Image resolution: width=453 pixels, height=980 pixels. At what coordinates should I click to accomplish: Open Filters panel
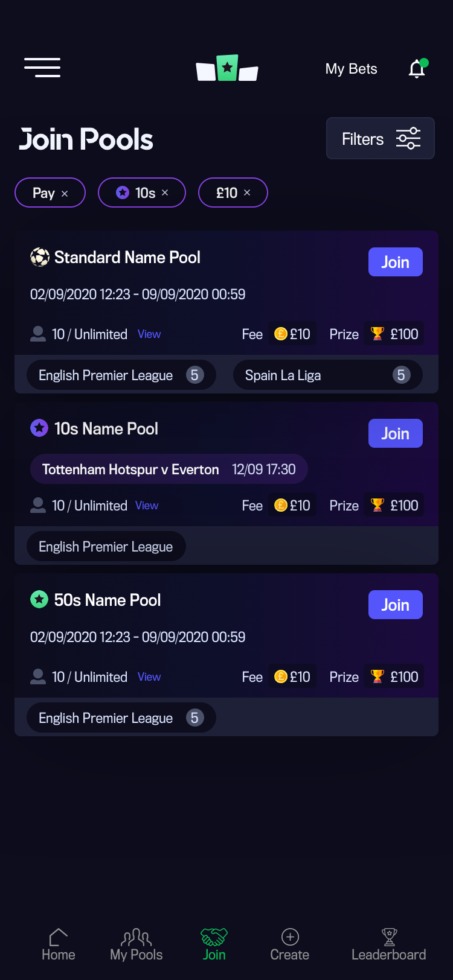(380, 139)
